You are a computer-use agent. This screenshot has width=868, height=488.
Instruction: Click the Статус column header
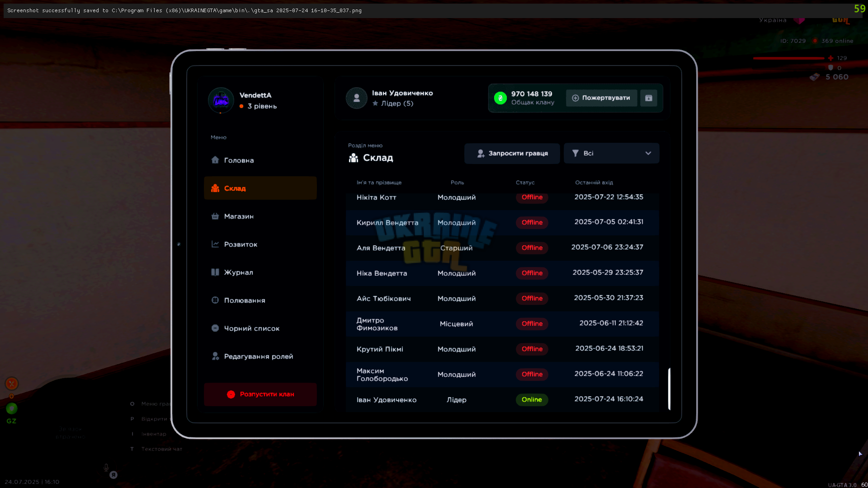525,183
